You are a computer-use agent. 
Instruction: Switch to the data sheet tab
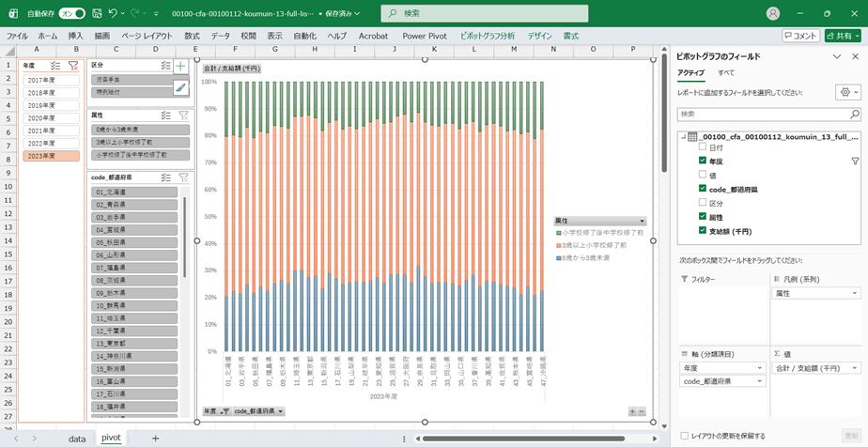point(77,438)
